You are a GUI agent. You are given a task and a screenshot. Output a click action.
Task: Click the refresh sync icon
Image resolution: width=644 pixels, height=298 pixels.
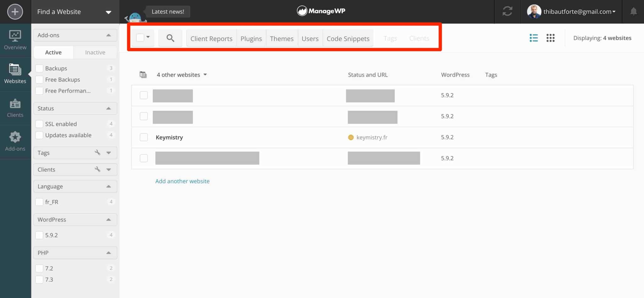coord(507,11)
